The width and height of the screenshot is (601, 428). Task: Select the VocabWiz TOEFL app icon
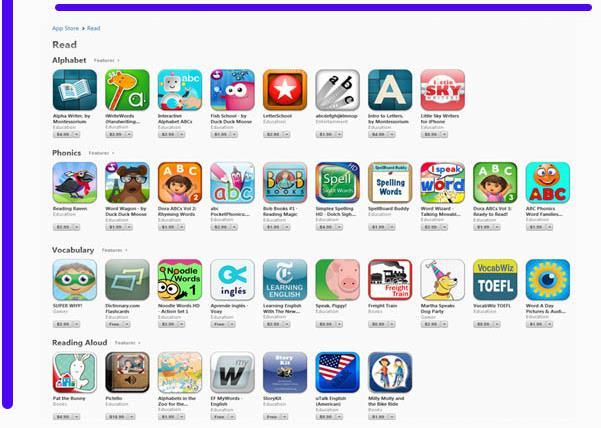pos(495,280)
